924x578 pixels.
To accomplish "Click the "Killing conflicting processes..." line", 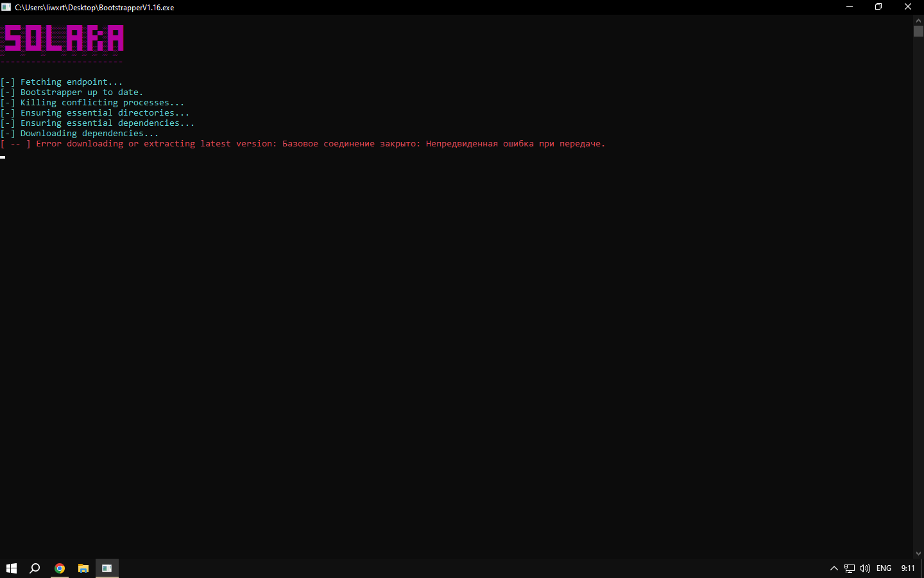I will (x=92, y=103).
